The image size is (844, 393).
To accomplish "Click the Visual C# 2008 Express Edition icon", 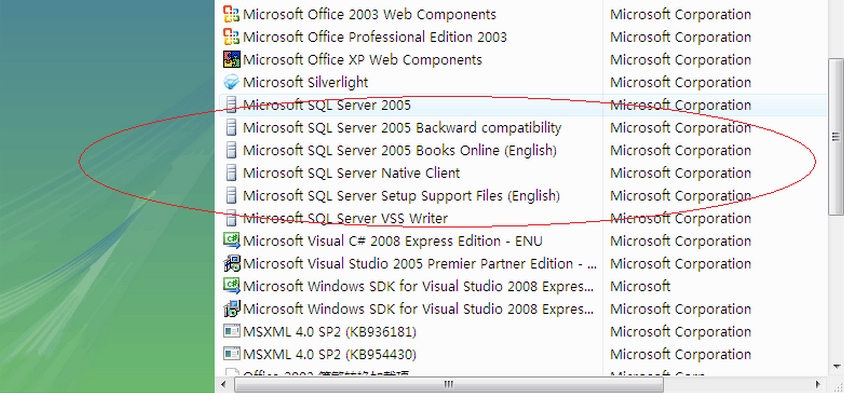I will pyautogui.click(x=231, y=241).
